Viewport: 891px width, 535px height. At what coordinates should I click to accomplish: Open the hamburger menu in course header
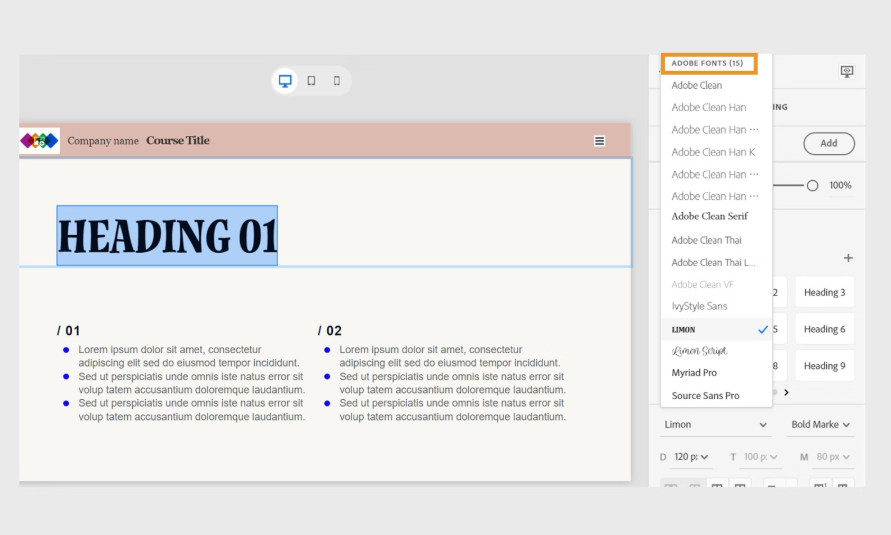(599, 141)
